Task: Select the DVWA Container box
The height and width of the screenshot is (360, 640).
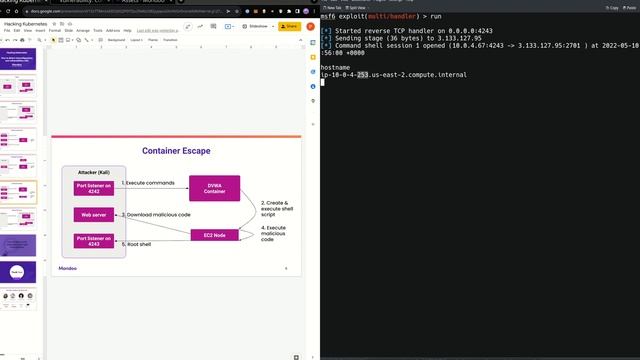Action: click(x=215, y=188)
